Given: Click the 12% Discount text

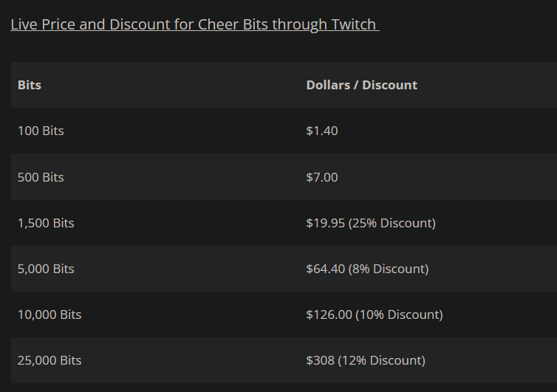Looking at the screenshot, I should click(382, 360).
